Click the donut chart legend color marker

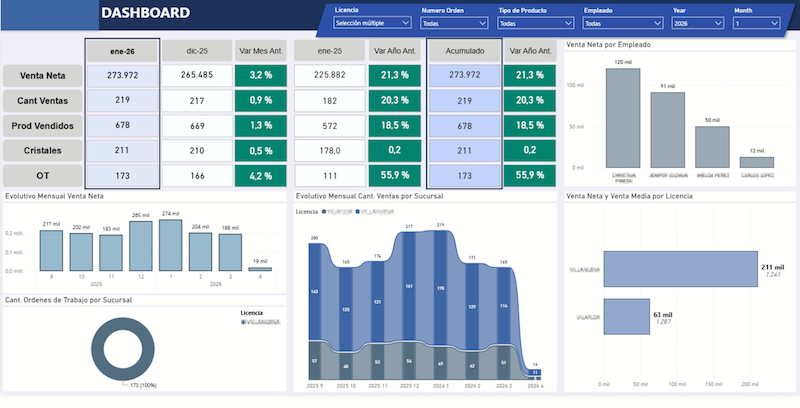coord(243,322)
